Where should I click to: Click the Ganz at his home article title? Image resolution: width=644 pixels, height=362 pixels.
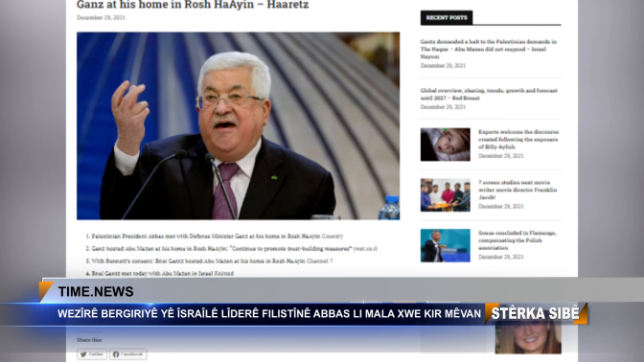193,5
